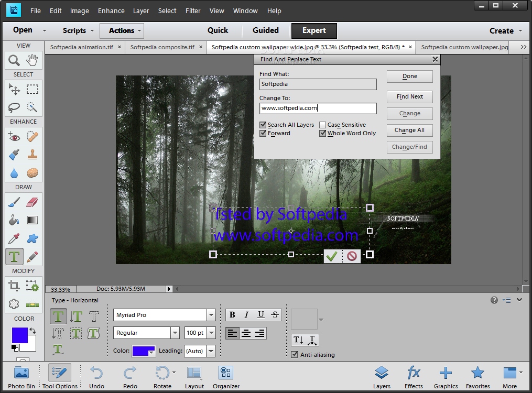Viewport: 532px width, 393px height.
Task: Select the Zoom tool
Action: tap(14, 60)
